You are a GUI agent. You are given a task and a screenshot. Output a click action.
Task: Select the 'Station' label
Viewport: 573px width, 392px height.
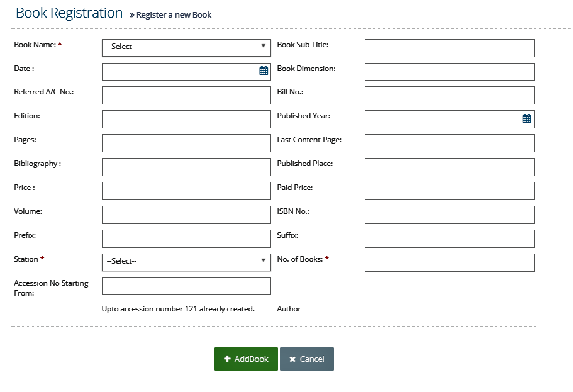[26, 259]
